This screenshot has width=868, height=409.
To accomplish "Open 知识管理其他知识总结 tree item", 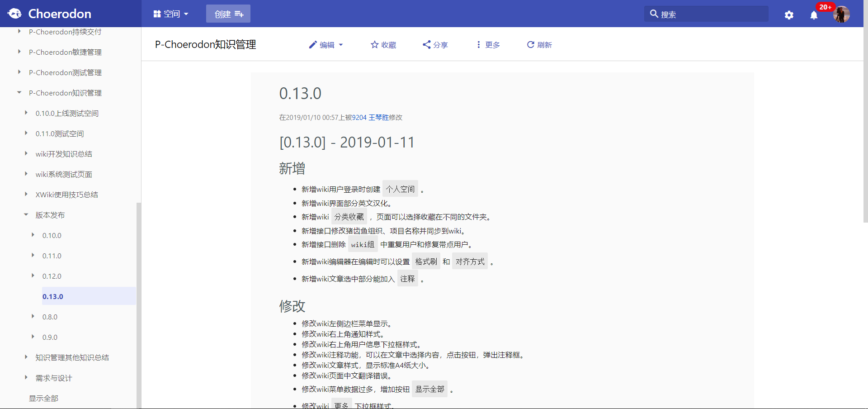I will [x=72, y=357].
